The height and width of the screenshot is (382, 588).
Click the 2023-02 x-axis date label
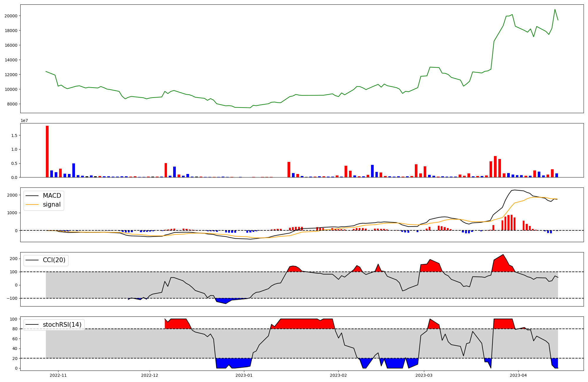click(x=338, y=375)
